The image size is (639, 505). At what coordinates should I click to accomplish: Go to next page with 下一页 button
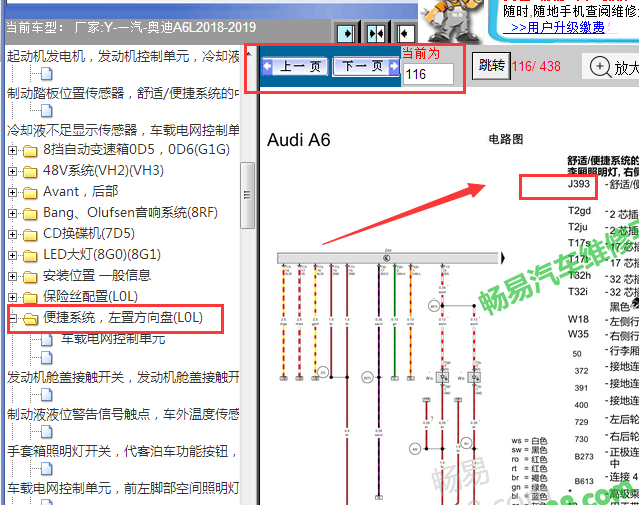click(366, 66)
